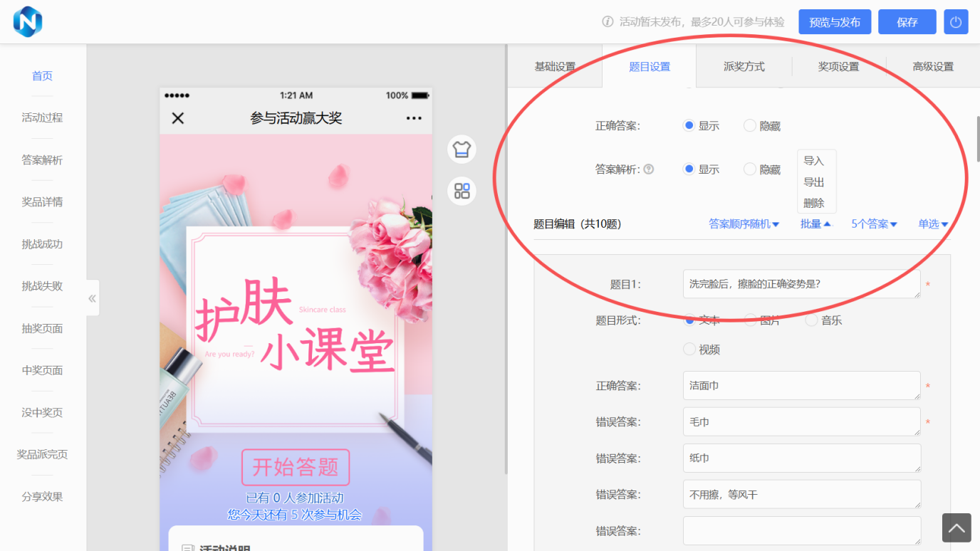
Task: Open the grid-shaped components icon
Action: pyautogui.click(x=462, y=191)
